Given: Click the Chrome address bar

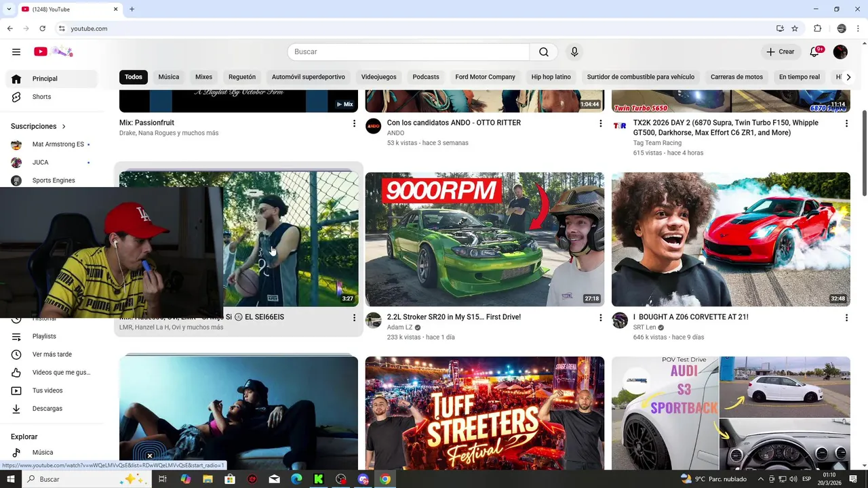Looking at the screenshot, I should [414, 28].
